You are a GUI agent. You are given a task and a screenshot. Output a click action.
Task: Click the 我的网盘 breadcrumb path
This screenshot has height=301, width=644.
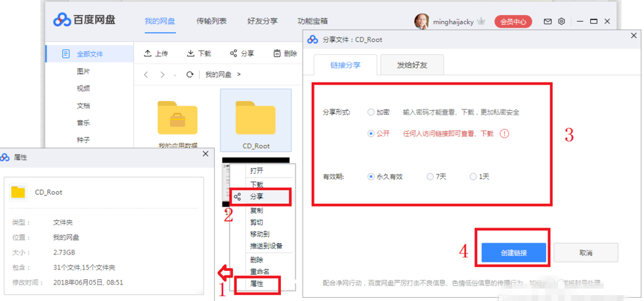coord(219,75)
